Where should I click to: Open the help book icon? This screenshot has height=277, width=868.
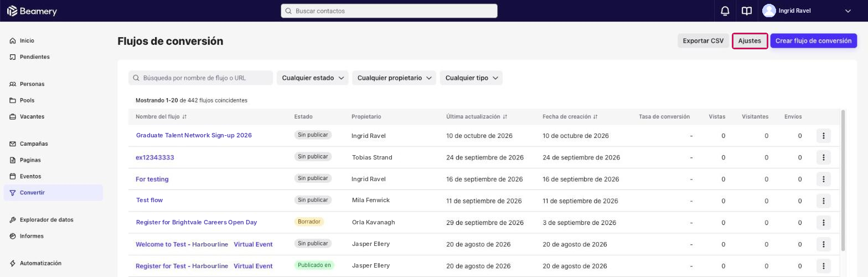click(747, 11)
